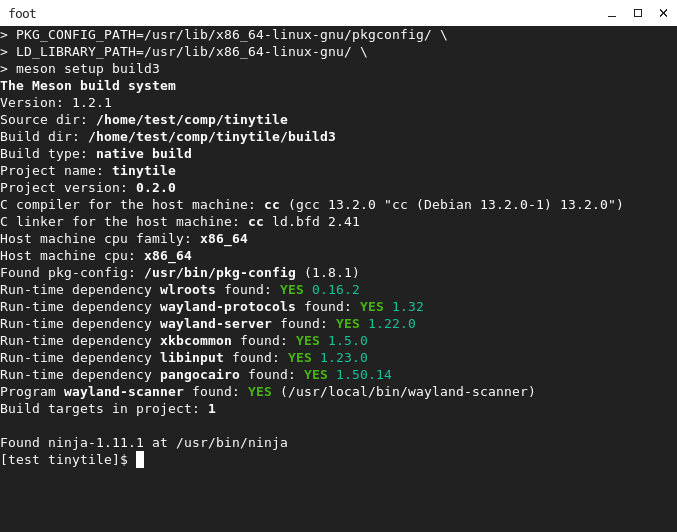Screen dimensions: 677x532
Task: Click 'ld.bfd 2.41' linker text
Action: tap(316, 222)
